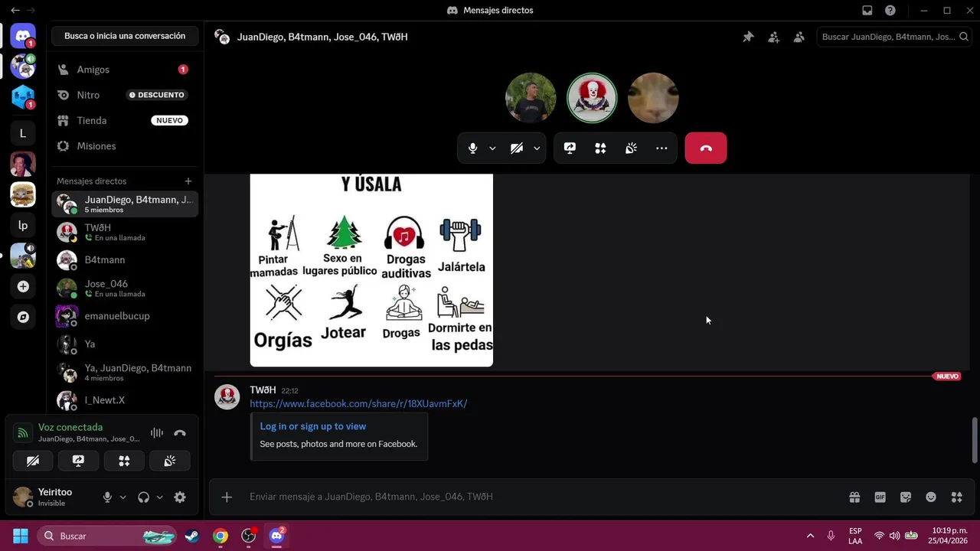Open Discord direct messages home icon
This screenshot has height=551, width=980.
23,36
